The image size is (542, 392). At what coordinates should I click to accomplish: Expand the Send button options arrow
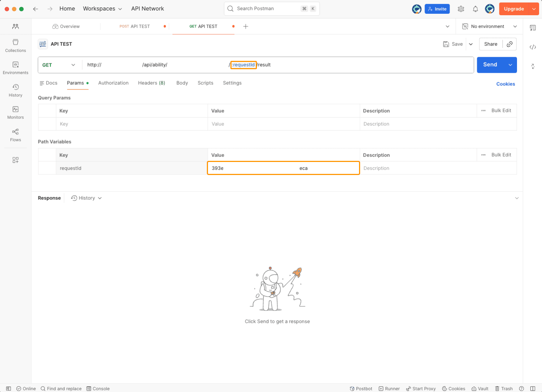coord(510,65)
